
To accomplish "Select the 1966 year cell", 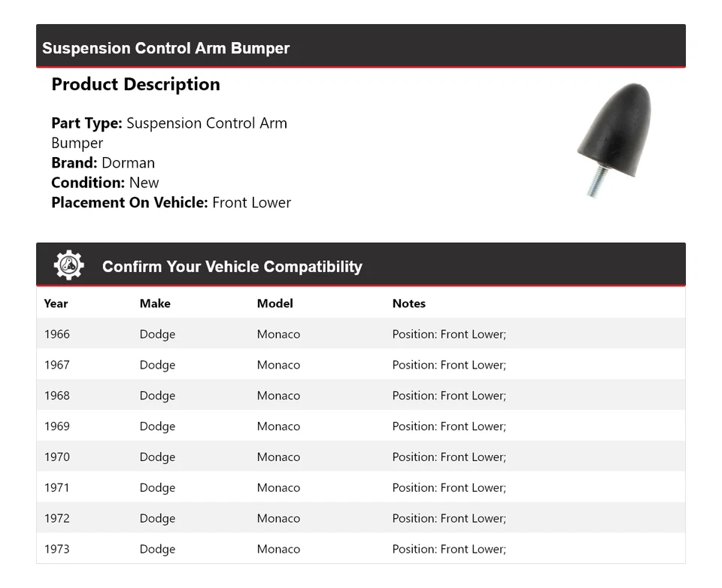I will click(x=56, y=335).
